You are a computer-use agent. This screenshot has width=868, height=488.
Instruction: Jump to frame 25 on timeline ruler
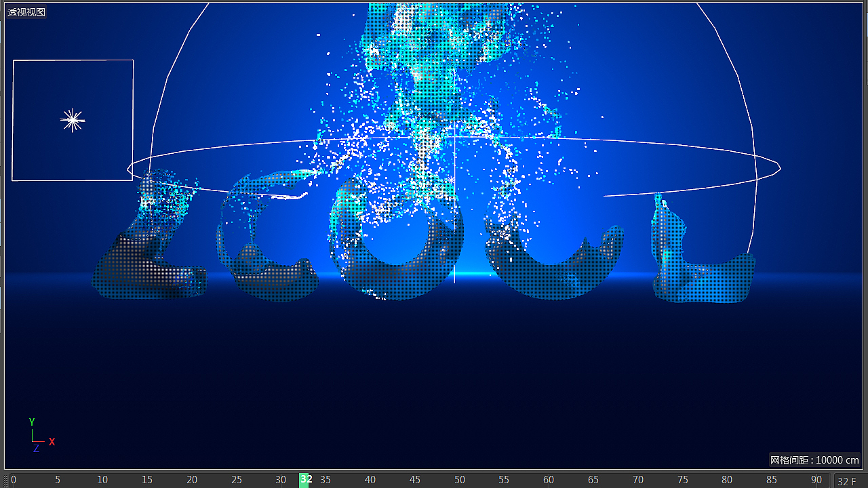237,480
